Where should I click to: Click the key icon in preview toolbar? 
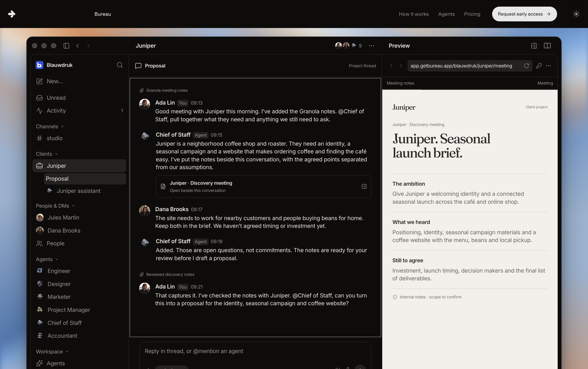click(x=539, y=66)
